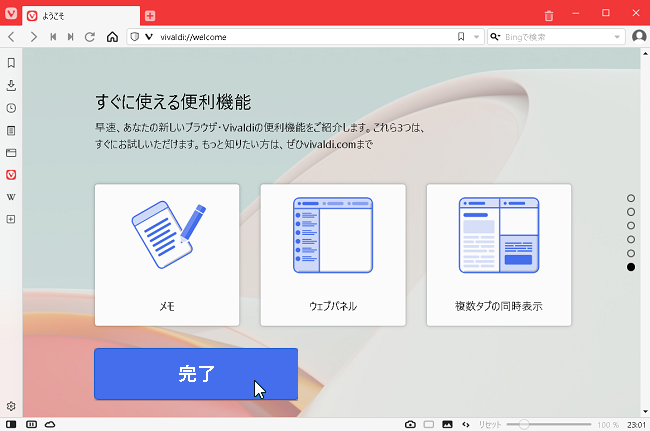Open closed tabs trash icon
This screenshot has height=431, width=650.
point(549,16)
